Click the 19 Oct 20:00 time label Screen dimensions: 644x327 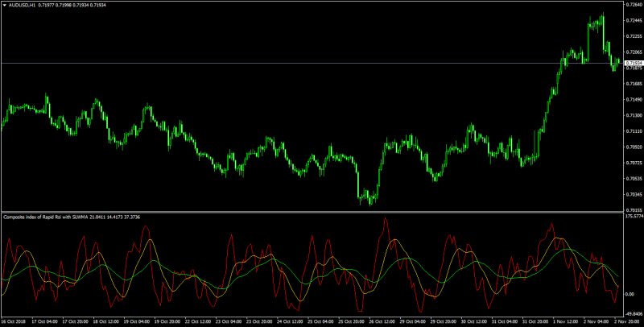(169, 321)
